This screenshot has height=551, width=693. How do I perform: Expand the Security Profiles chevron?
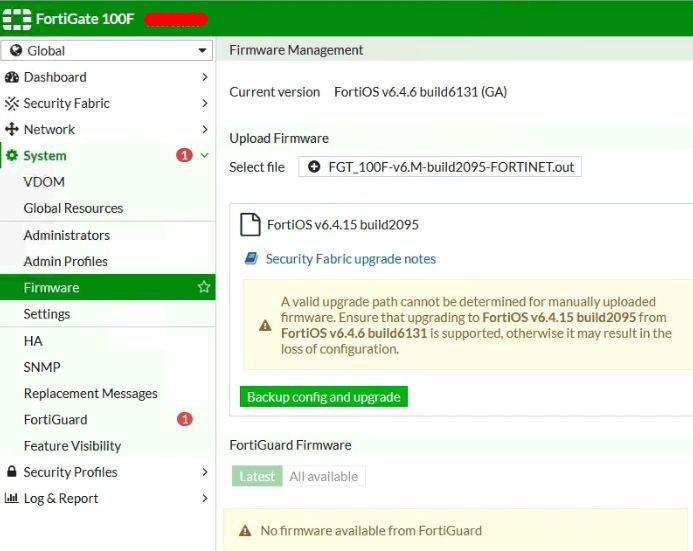point(205,472)
